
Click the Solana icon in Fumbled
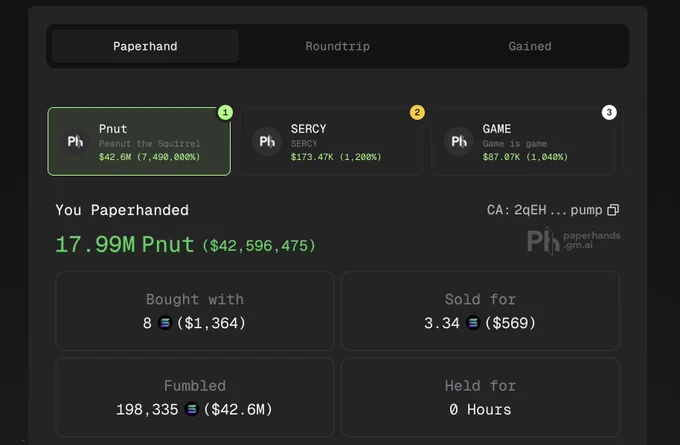(x=191, y=409)
